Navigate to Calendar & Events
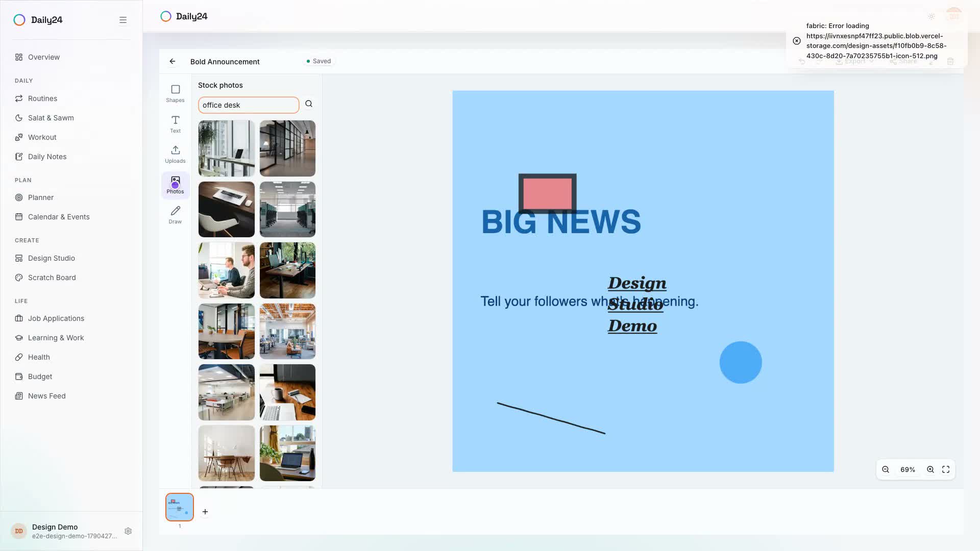Image resolution: width=980 pixels, height=551 pixels. click(x=71, y=217)
